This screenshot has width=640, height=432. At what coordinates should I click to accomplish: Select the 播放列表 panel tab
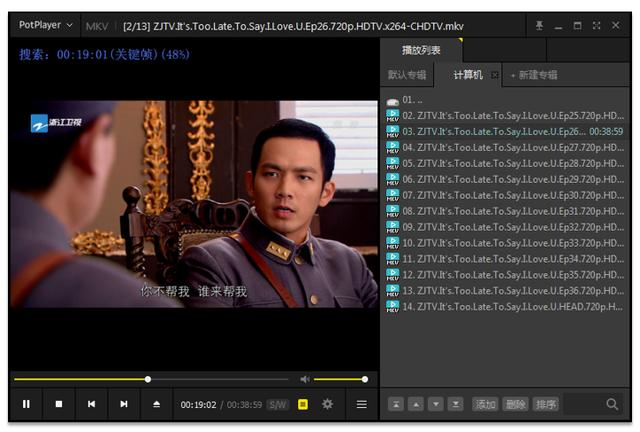pos(421,51)
